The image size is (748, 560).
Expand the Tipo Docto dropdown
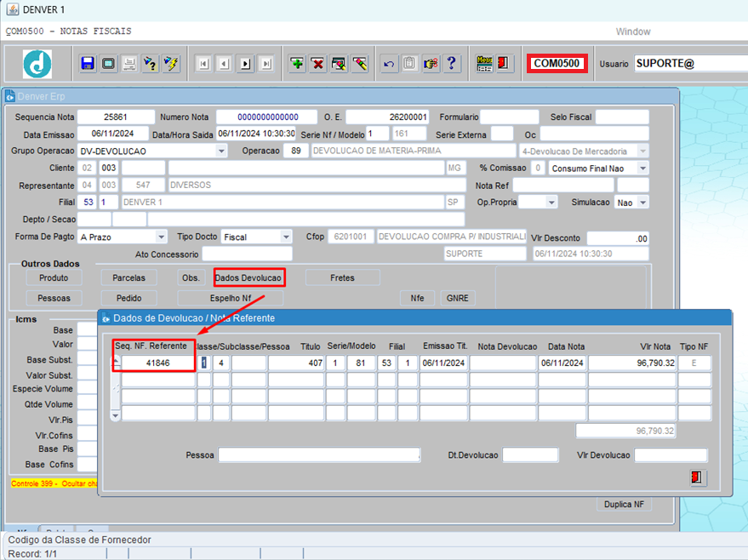286,237
